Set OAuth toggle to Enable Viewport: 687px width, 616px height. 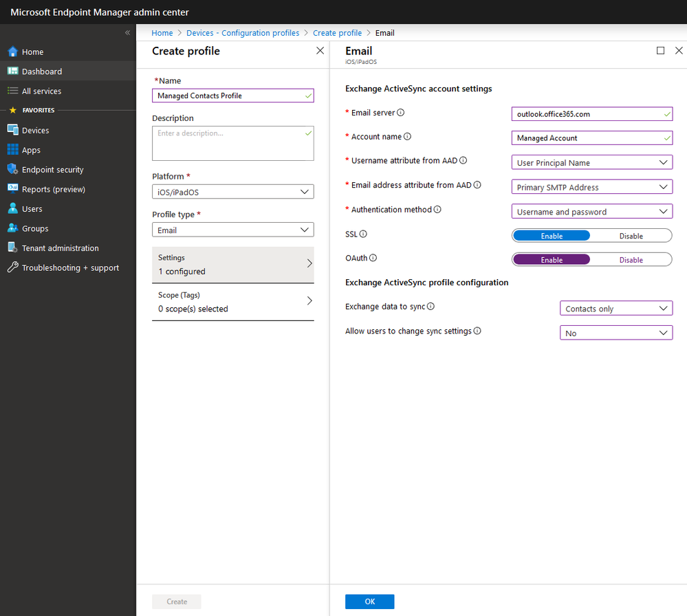click(552, 260)
